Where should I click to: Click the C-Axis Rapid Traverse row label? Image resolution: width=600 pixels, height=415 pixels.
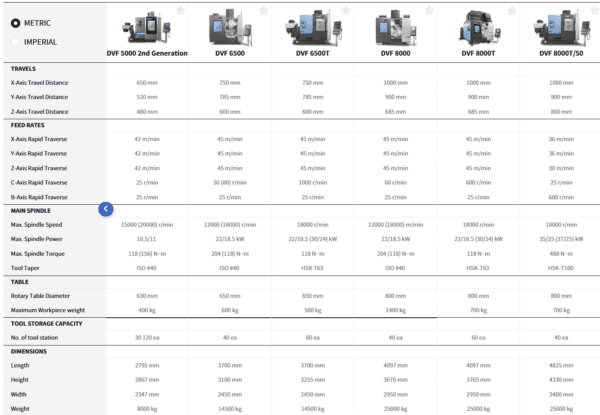point(39,183)
